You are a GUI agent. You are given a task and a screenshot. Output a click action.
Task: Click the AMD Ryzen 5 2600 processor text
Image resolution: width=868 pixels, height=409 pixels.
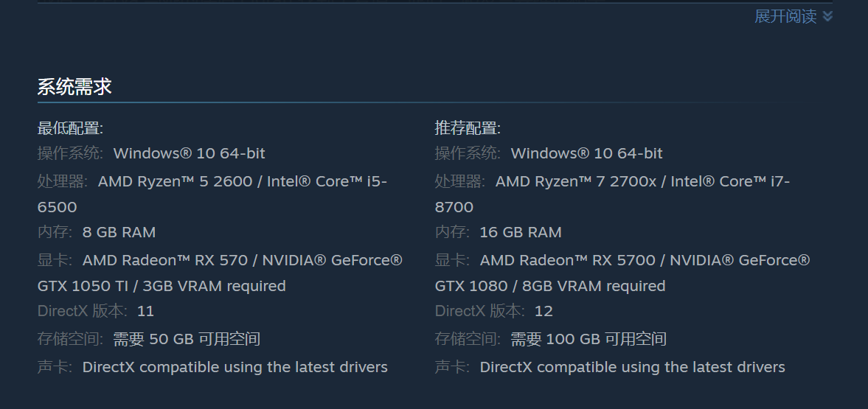pos(176,181)
